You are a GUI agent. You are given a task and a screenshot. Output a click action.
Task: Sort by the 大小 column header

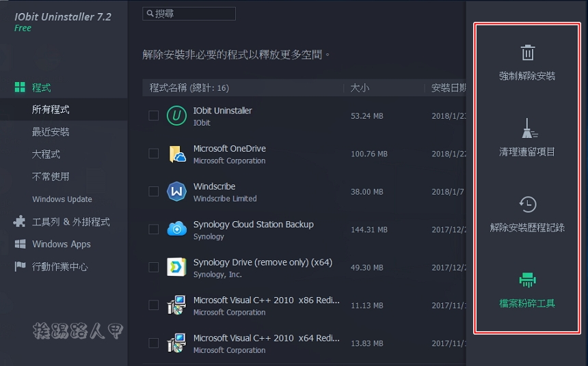click(x=360, y=88)
